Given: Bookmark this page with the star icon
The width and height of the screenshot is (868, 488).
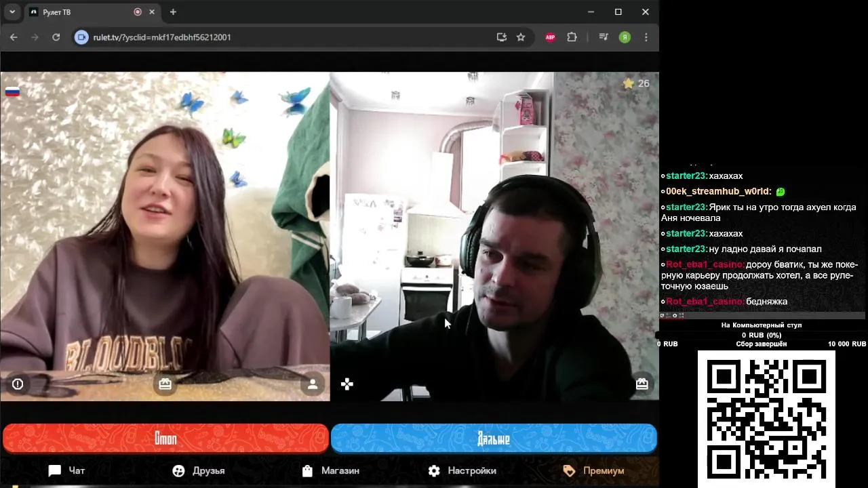Looking at the screenshot, I should point(521,37).
